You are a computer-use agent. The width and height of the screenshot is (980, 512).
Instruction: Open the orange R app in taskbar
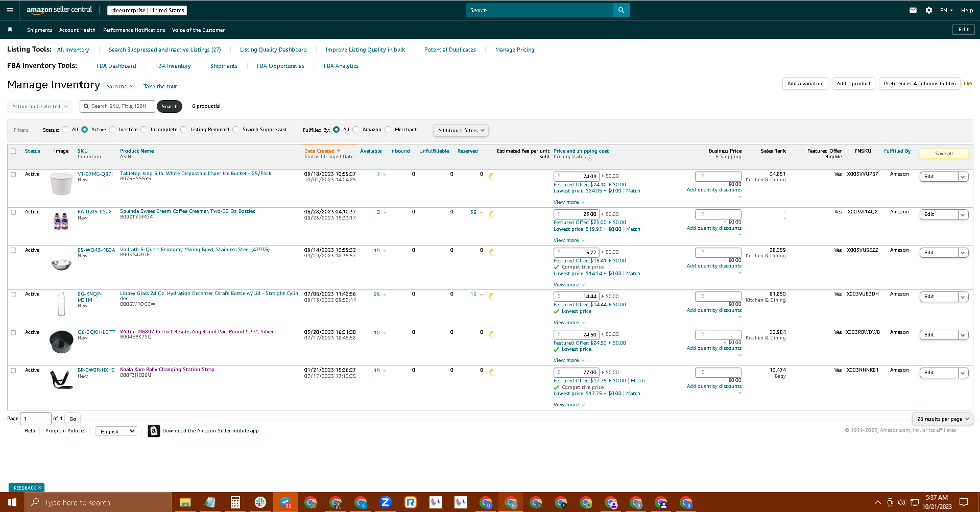[411, 502]
